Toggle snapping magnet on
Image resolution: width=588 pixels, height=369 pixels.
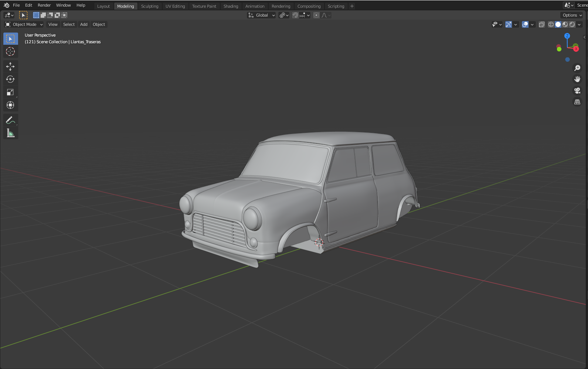pos(295,15)
